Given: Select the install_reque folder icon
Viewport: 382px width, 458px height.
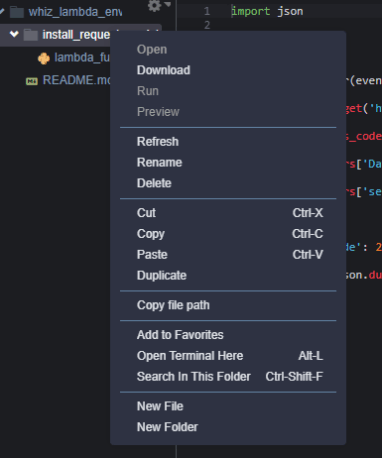Looking at the screenshot, I should [31, 35].
